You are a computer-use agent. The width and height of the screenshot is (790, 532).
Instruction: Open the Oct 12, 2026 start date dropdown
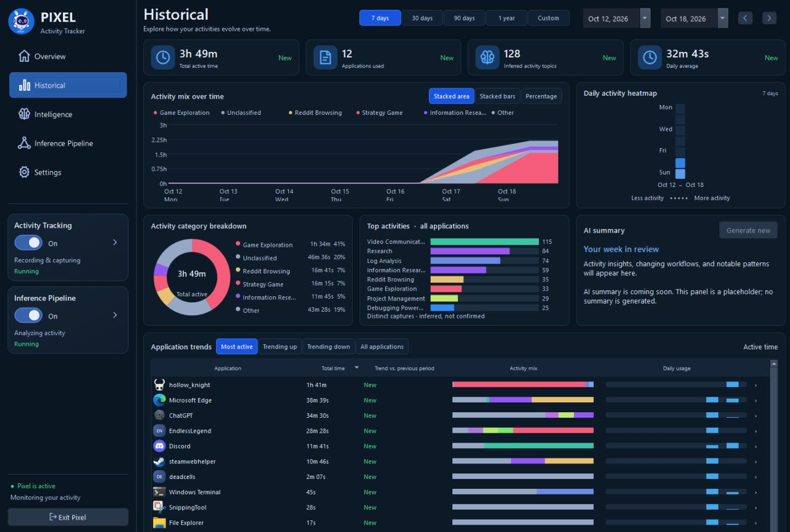click(645, 19)
